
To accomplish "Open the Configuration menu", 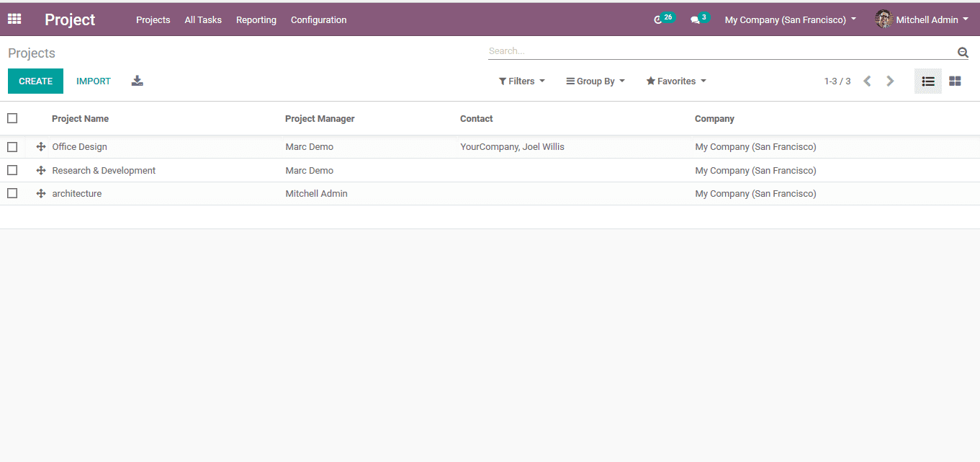I will [x=319, y=20].
